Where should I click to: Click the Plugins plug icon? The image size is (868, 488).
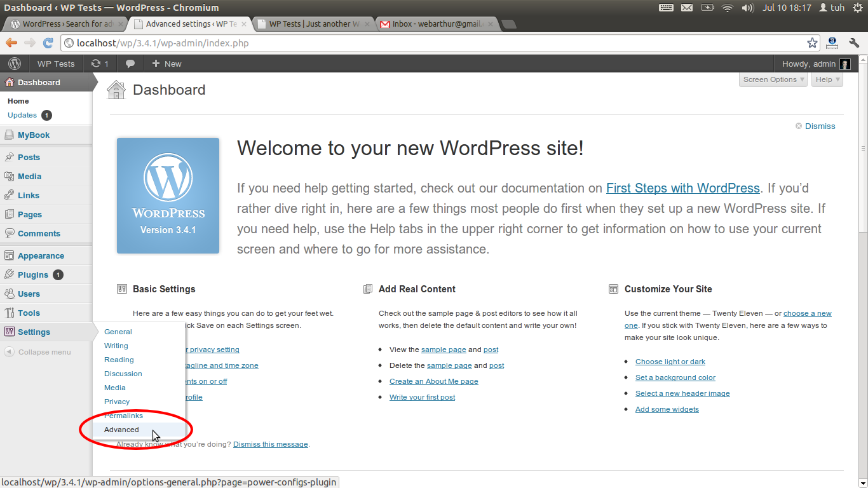pyautogui.click(x=10, y=274)
